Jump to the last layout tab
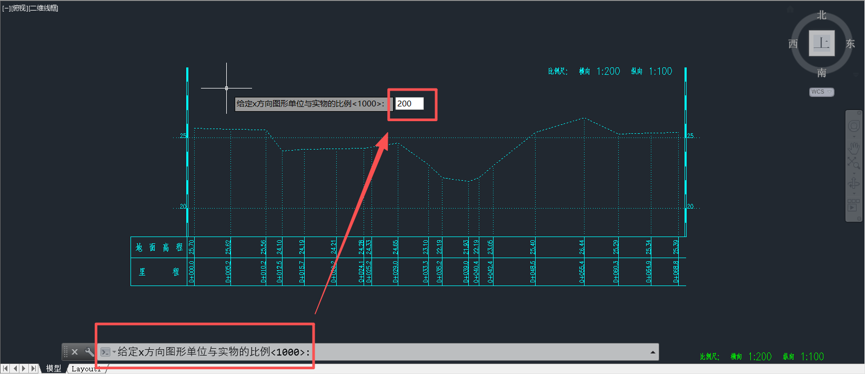 (33, 368)
